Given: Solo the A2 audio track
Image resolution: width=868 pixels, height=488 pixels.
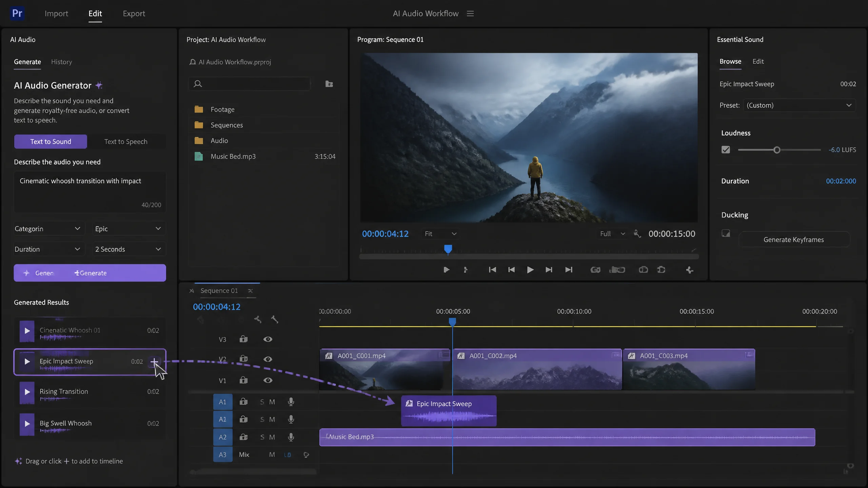Looking at the screenshot, I should [x=262, y=437].
